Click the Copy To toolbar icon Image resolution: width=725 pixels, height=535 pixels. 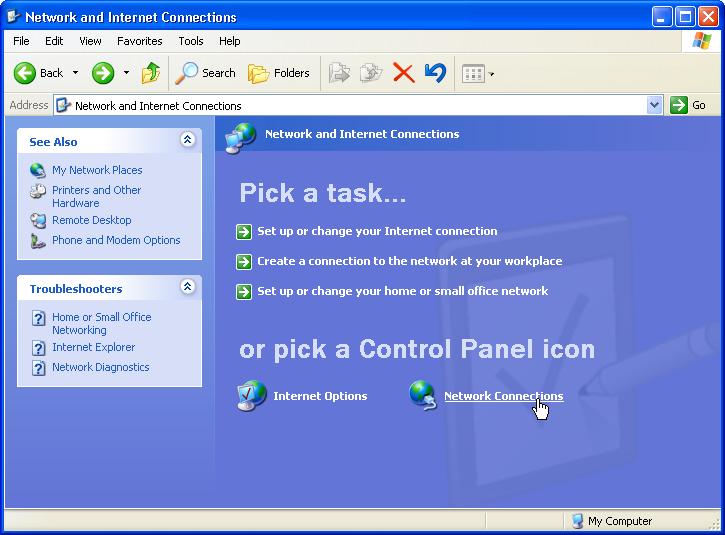coord(371,73)
